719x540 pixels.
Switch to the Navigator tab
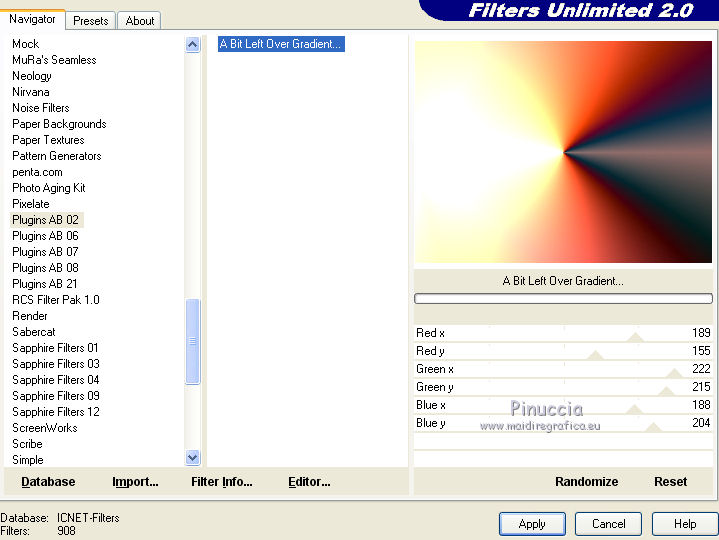[x=32, y=19]
